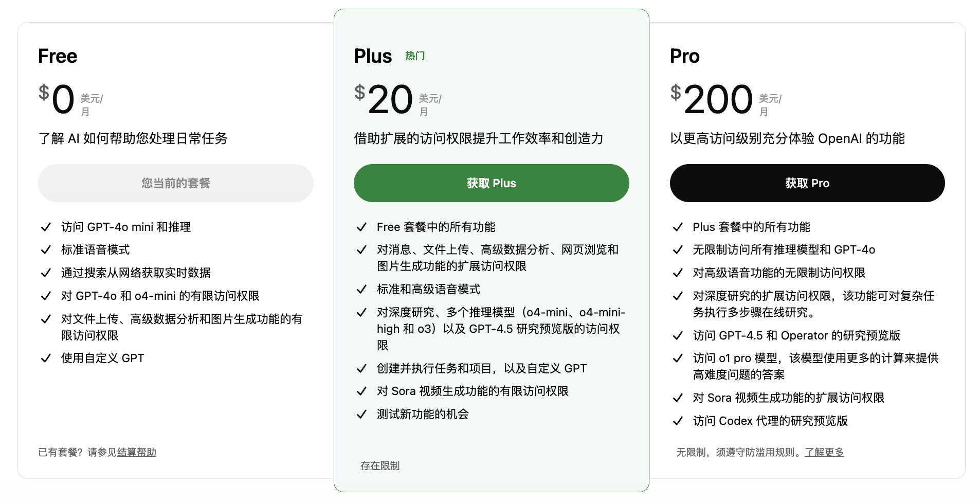Viewport: 980px width, 502px height.
Task: Click checkmark beside Free 套餐中的所有功能
Action: 361,227
